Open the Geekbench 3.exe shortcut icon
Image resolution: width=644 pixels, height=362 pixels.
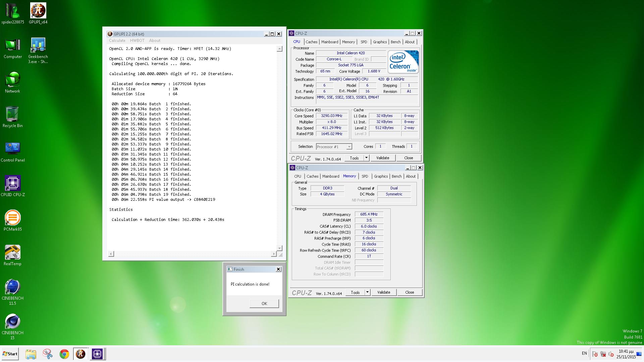(x=38, y=50)
